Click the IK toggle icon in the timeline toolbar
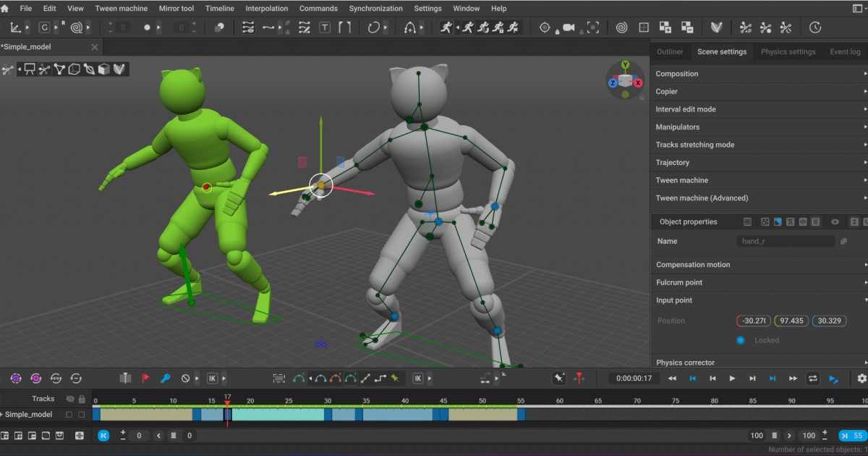The width and height of the screenshot is (868, 456). (212, 378)
